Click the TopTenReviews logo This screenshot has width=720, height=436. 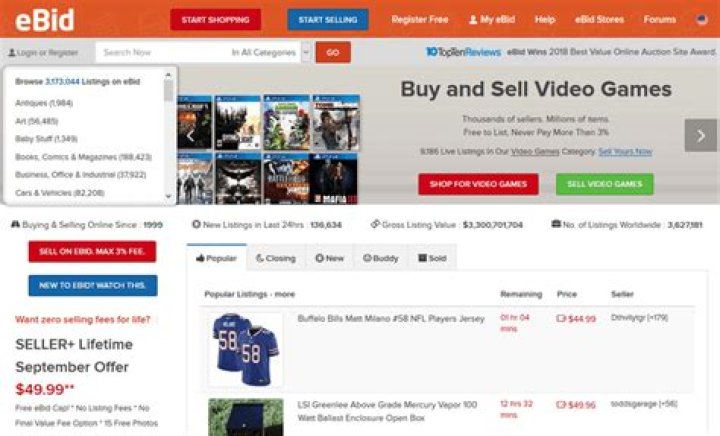click(463, 52)
